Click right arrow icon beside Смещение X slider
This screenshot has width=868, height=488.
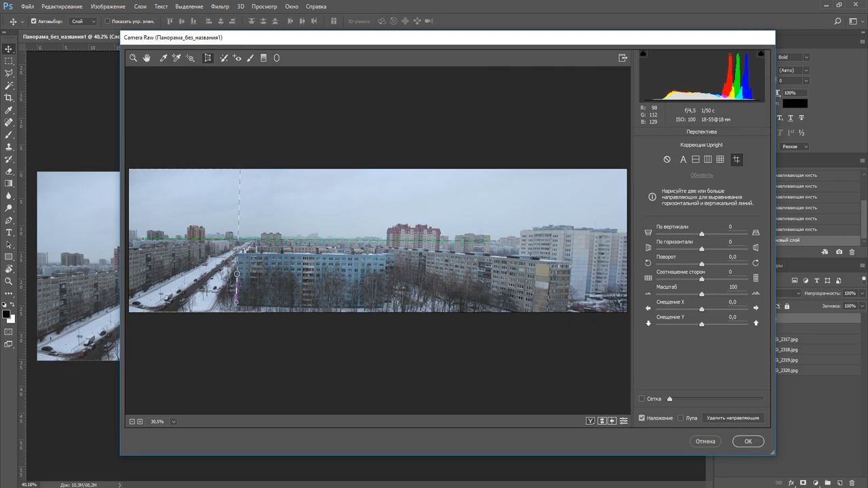click(755, 308)
